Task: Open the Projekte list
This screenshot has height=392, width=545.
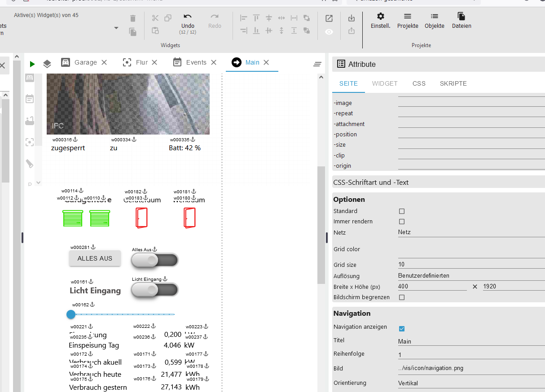Action: [408, 21]
